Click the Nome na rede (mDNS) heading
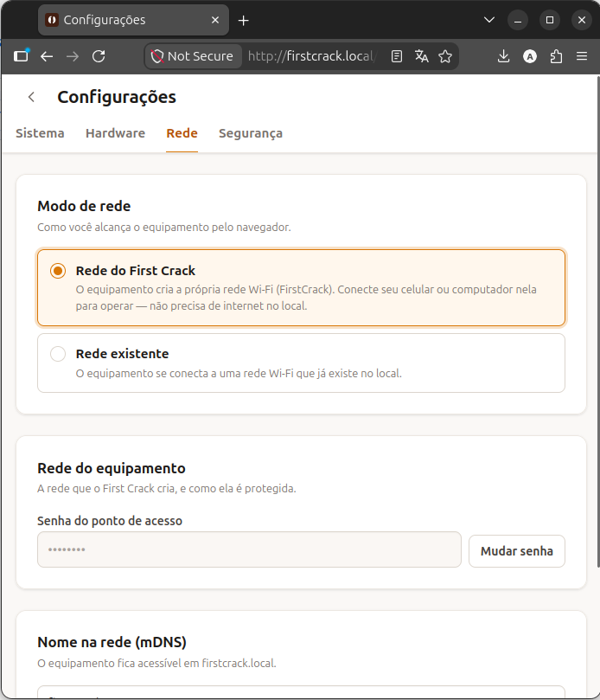Viewport: 600px width, 700px height. (112, 642)
